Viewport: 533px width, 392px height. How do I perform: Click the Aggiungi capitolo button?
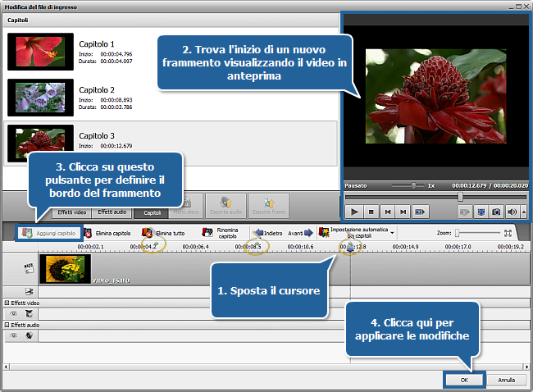pyautogui.click(x=50, y=233)
